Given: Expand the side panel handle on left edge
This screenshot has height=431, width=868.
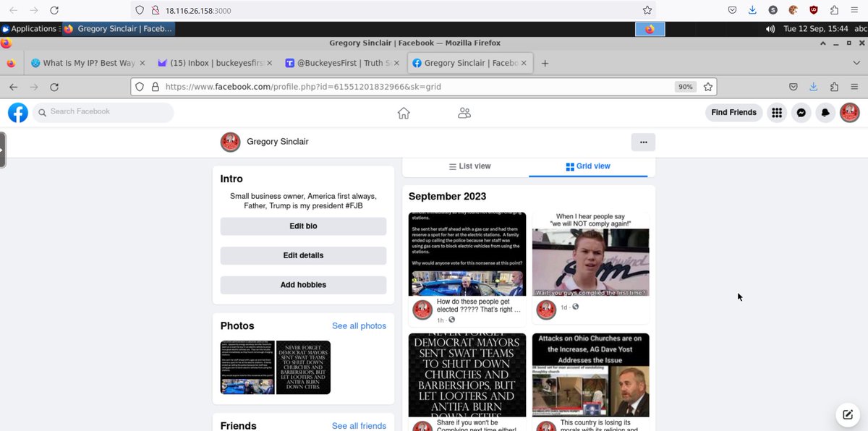Looking at the screenshot, I should point(3,150).
